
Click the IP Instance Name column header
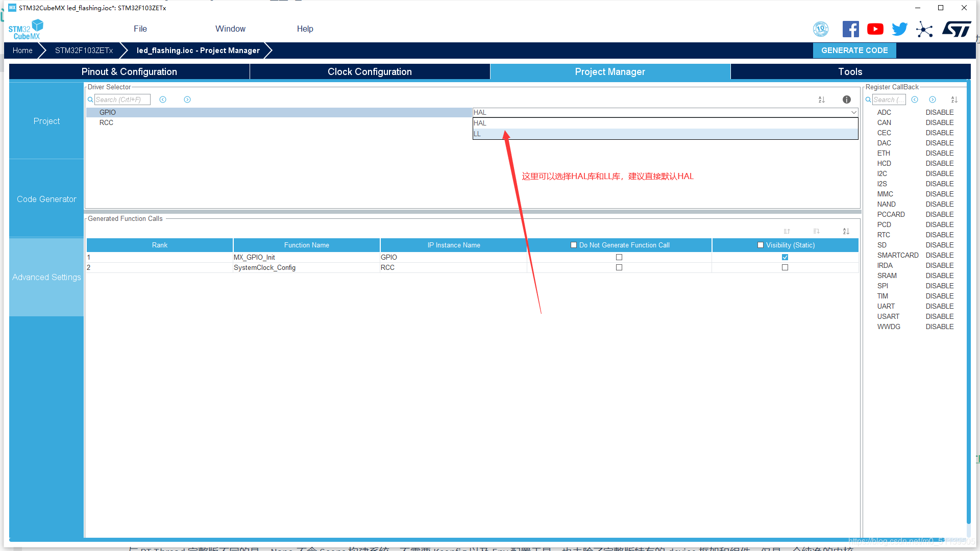click(454, 245)
